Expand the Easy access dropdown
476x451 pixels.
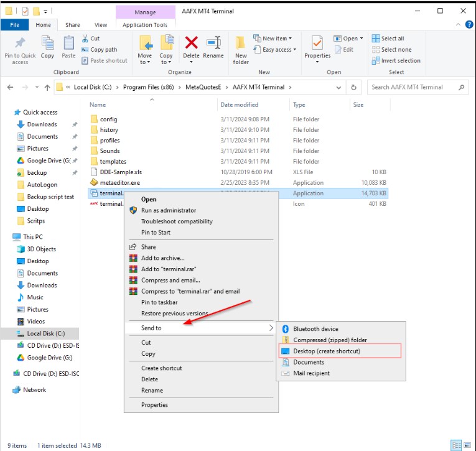click(x=295, y=50)
